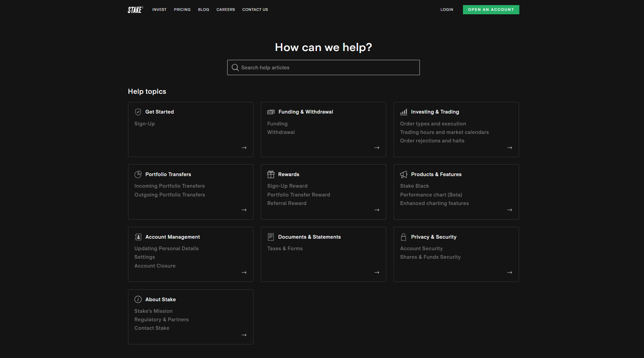Screen dimensions: 644x358
Task: Open the Stake Black link
Action: (414, 186)
